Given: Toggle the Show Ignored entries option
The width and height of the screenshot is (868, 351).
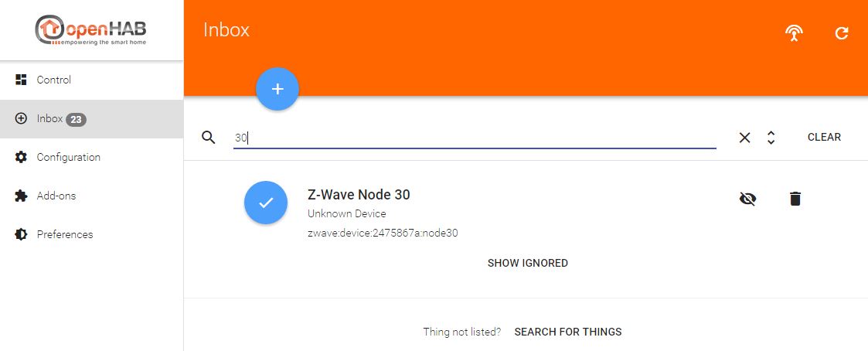Looking at the screenshot, I should [528, 263].
